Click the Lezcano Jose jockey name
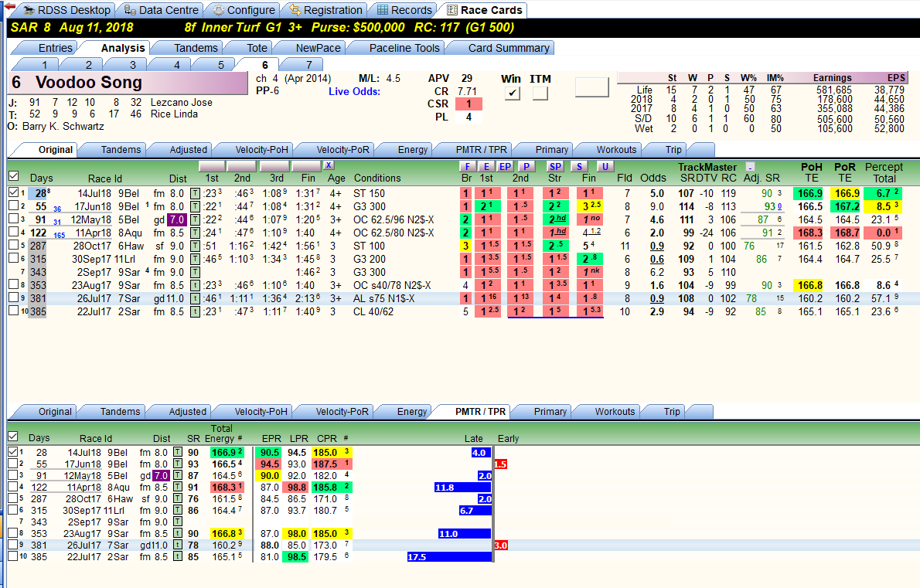 pos(182,102)
